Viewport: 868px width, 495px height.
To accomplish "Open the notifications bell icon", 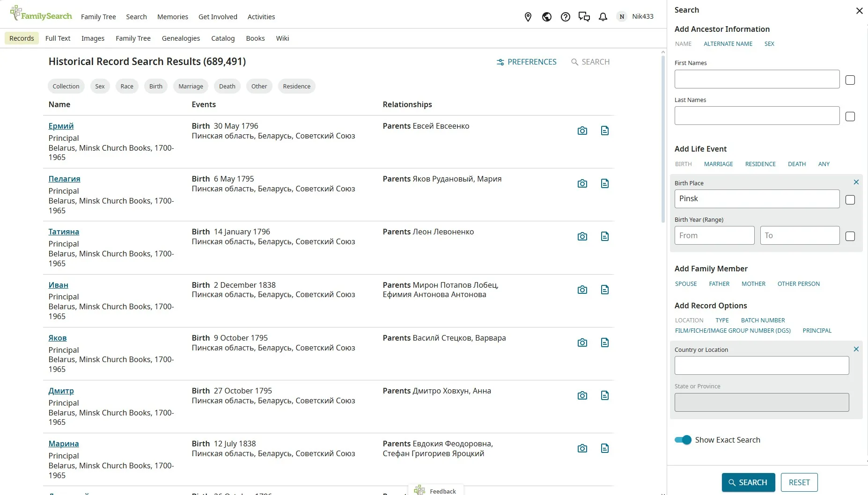I will [603, 17].
